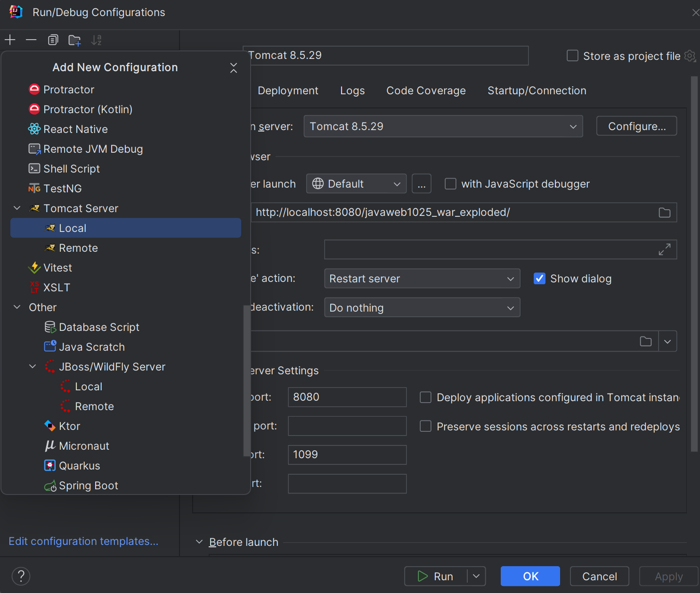
Task: Click the Run button
Action: click(436, 576)
